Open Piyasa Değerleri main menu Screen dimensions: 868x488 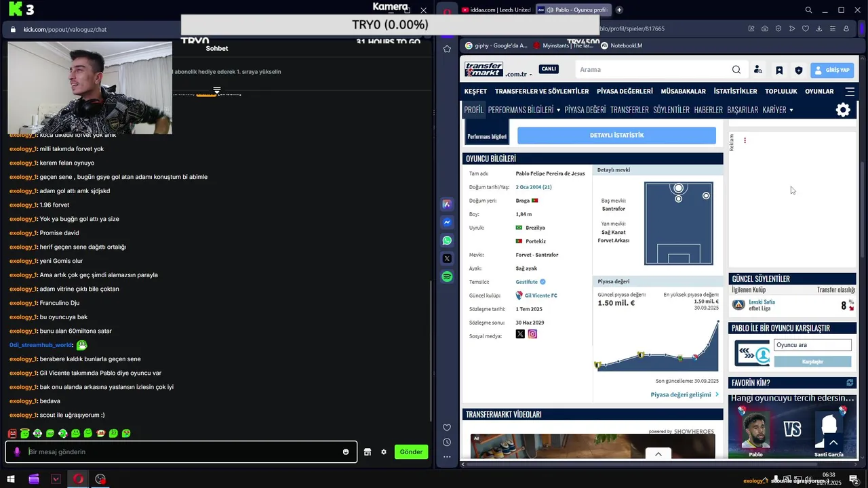tap(625, 91)
